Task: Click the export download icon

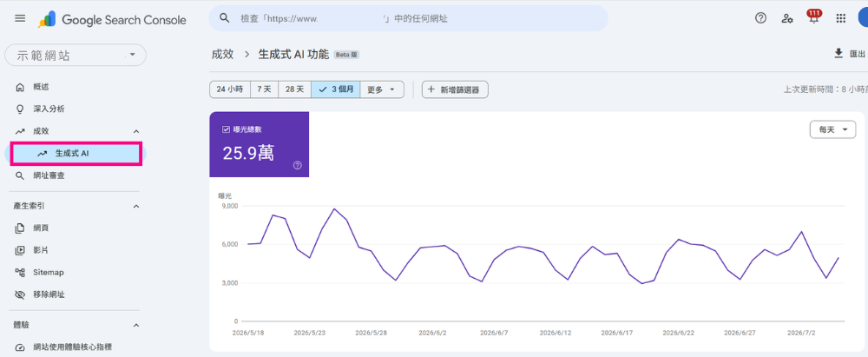Action: click(838, 53)
